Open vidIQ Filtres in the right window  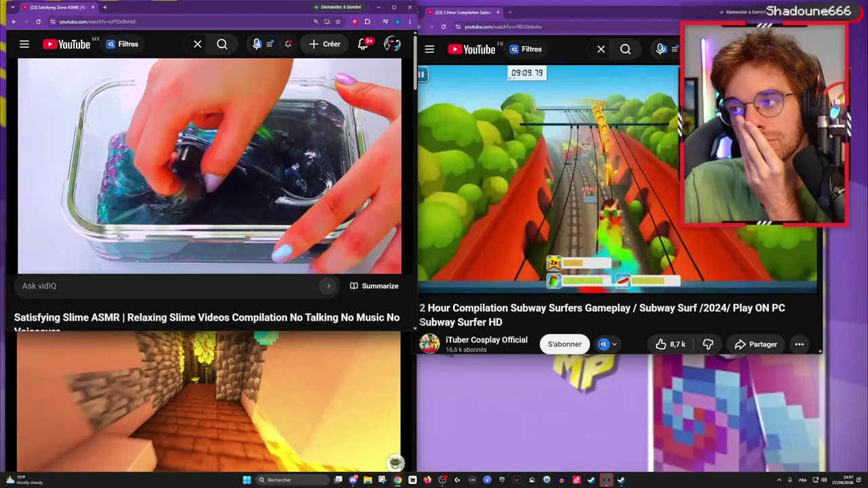pyautogui.click(x=526, y=49)
